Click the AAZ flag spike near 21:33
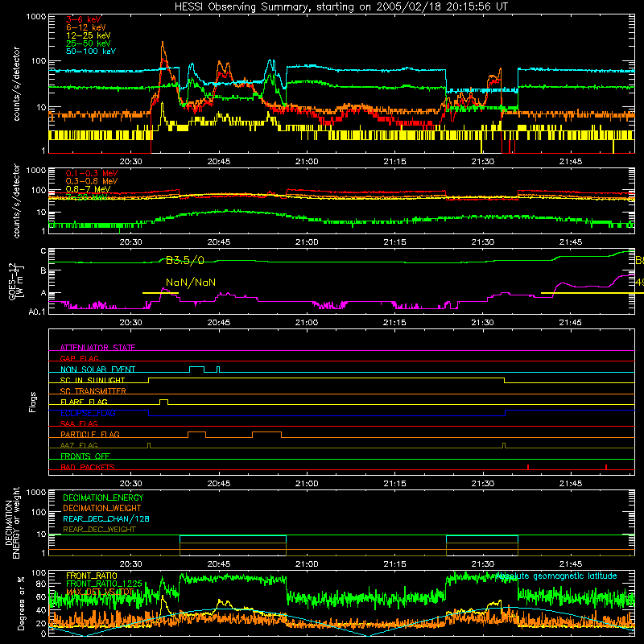Viewport: 644px width, 644px height. (x=505, y=445)
